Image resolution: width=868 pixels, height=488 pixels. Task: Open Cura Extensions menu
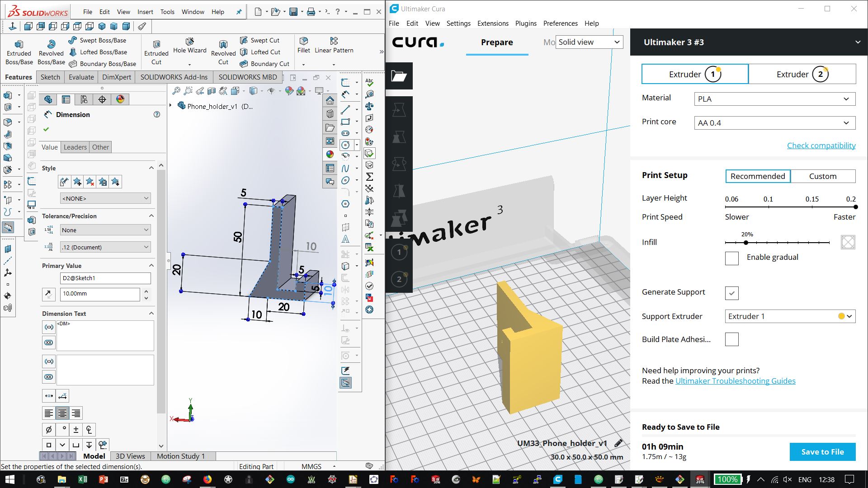coord(493,23)
